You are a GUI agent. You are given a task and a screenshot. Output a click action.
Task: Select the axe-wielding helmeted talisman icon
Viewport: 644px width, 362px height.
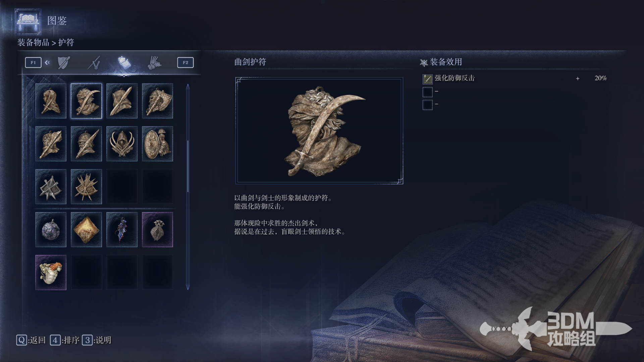(x=157, y=101)
